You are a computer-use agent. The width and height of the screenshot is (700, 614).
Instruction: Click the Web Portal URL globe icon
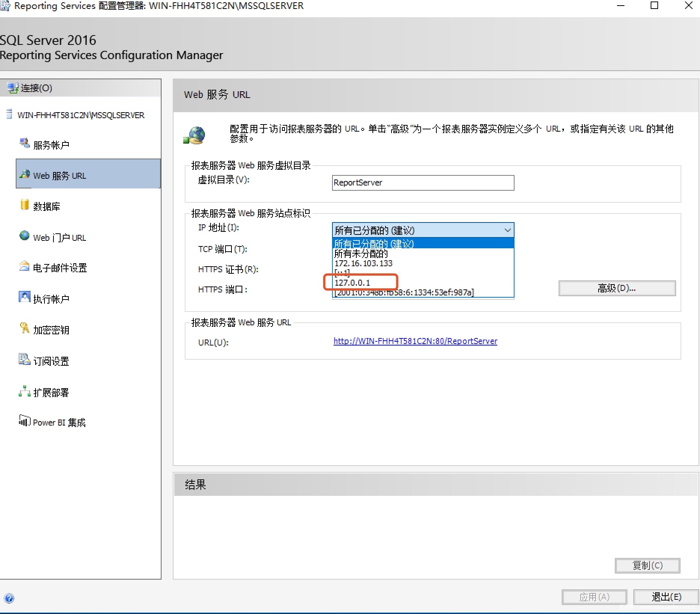[x=25, y=236]
